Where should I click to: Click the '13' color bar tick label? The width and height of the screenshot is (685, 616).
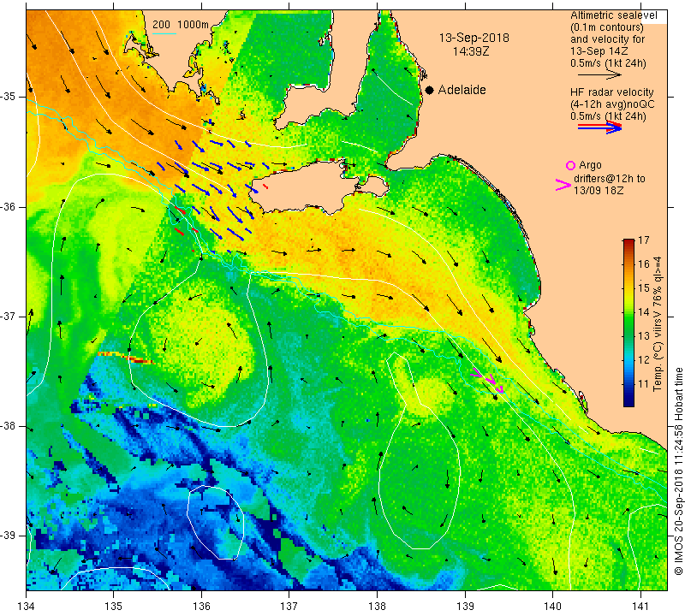click(644, 335)
